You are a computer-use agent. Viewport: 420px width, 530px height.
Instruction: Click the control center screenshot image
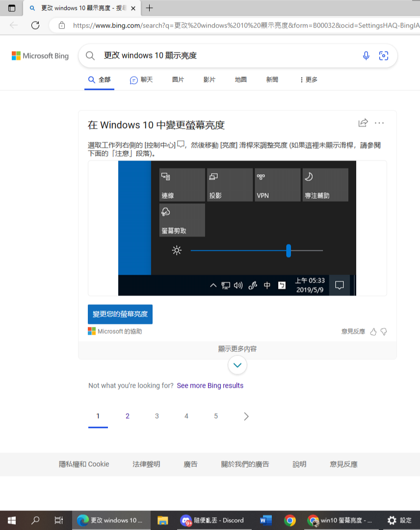[237, 228]
